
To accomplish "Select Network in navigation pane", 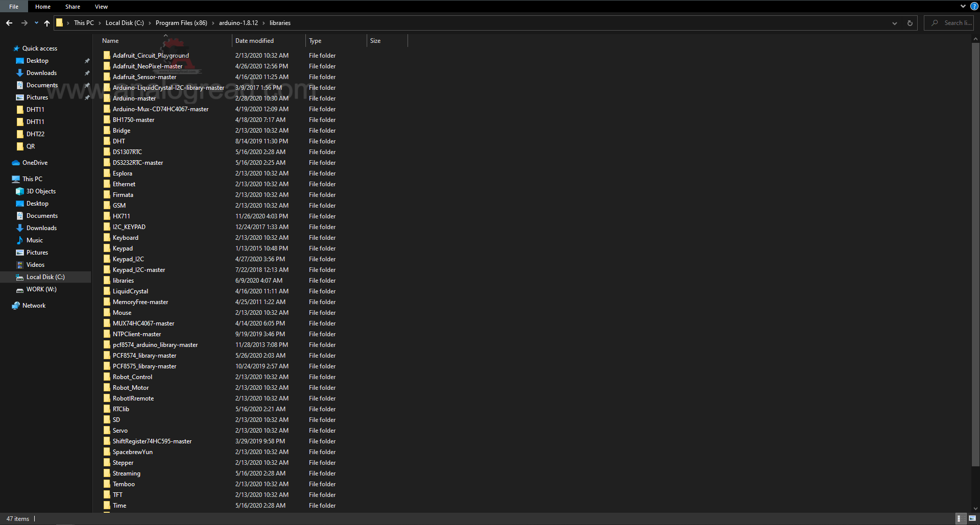I will (34, 306).
